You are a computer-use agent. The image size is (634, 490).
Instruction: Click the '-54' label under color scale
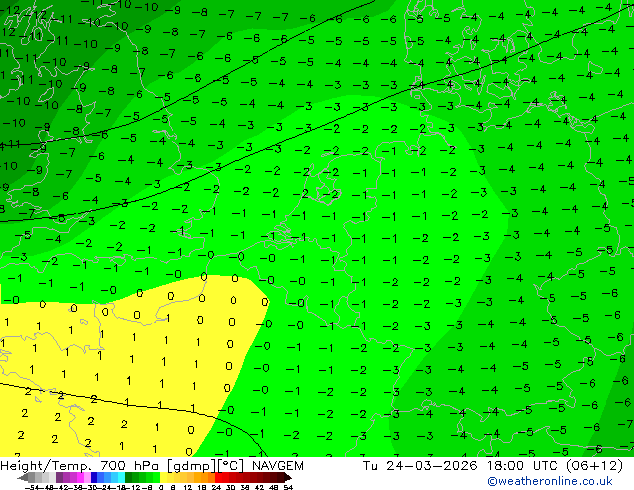pos(32,487)
